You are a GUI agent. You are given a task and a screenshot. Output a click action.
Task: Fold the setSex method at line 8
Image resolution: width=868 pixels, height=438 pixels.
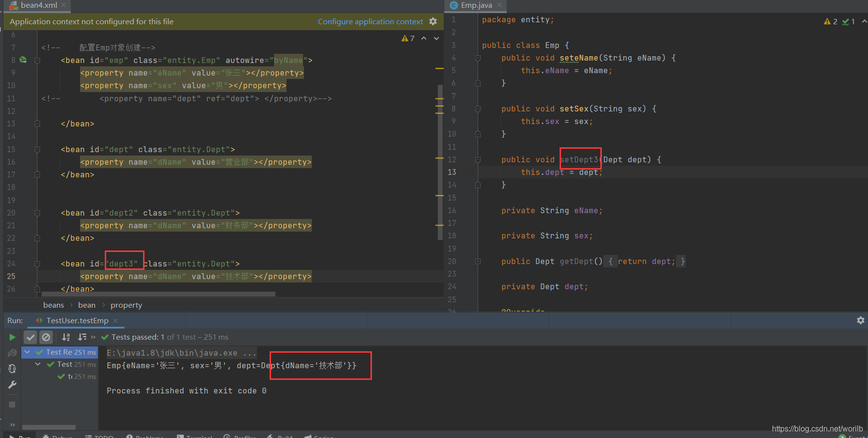[478, 109]
